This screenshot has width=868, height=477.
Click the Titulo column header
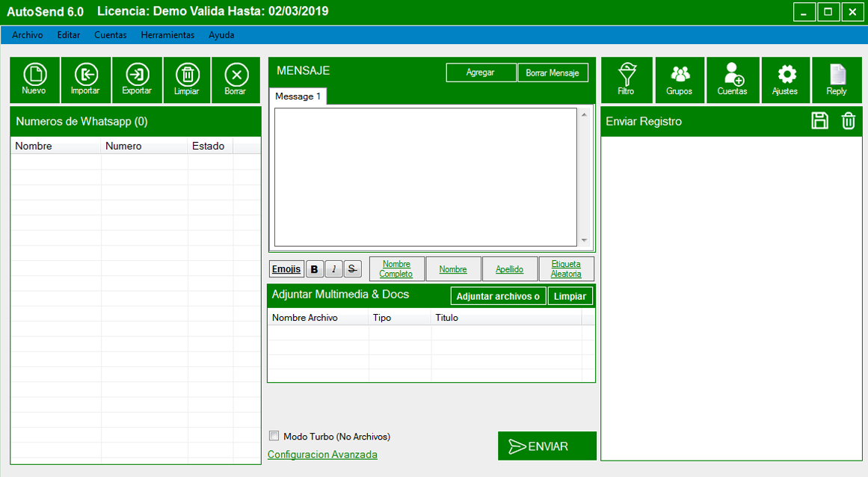point(506,318)
